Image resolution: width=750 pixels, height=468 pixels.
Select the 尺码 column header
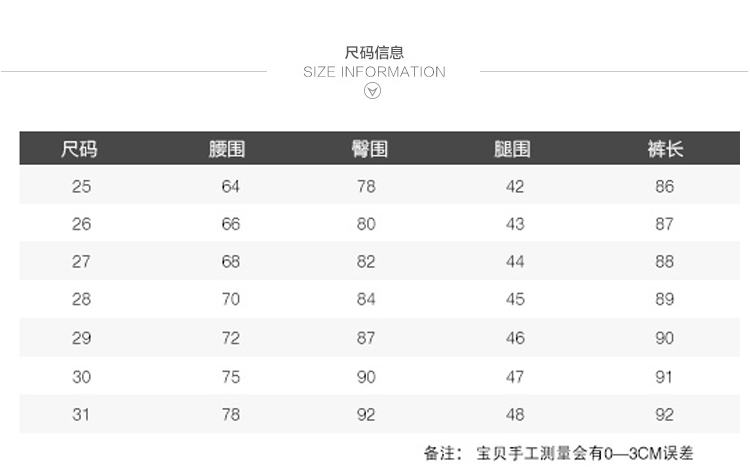point(80,150)
